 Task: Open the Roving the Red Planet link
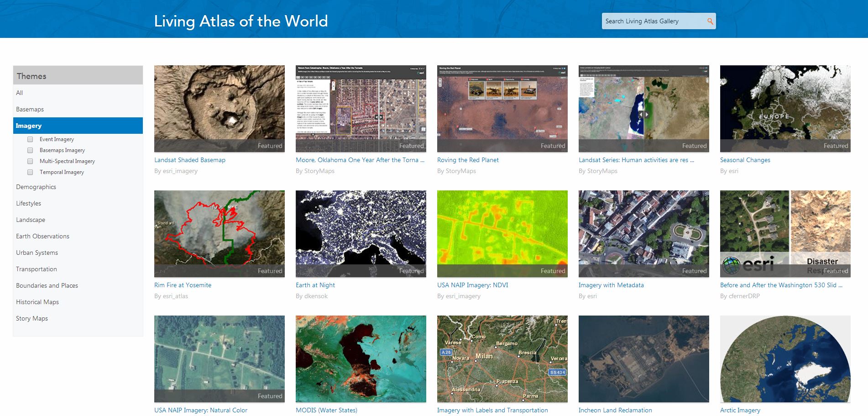coord(468,160)
